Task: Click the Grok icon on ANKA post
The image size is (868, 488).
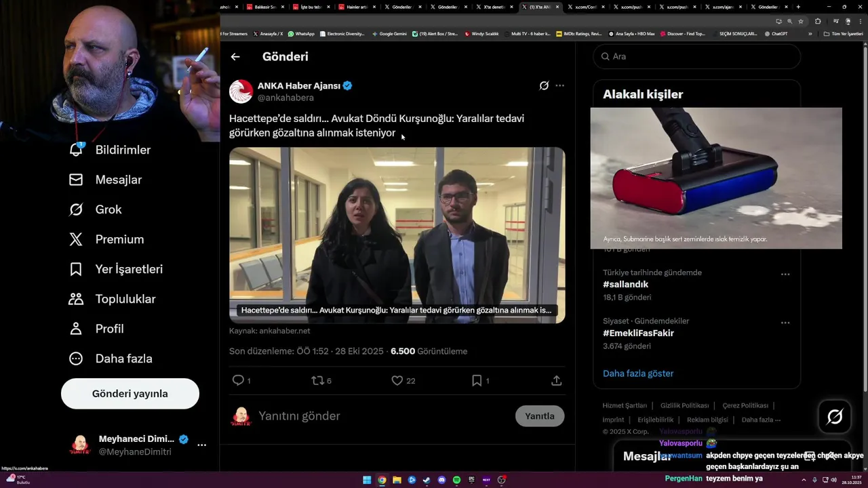Action: (x=544, y=85)
